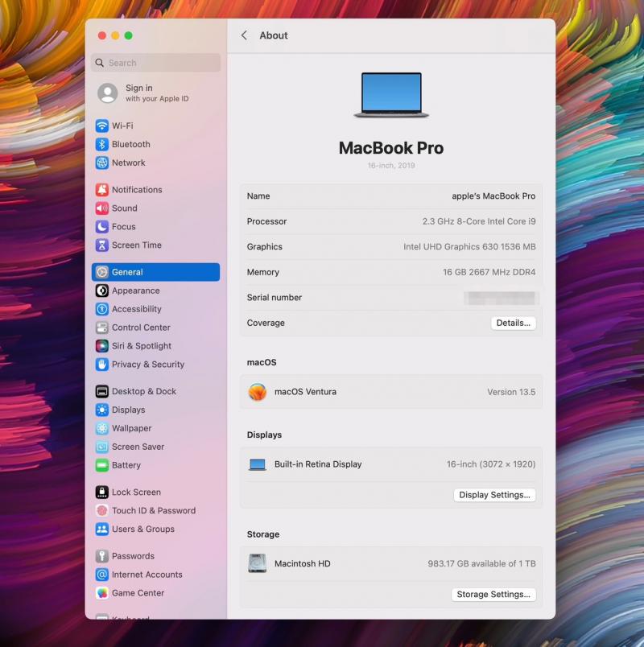Select the Battery icon
Viewport: 644px width, 647px height.
pyautogui.click(x=102, y=465)
